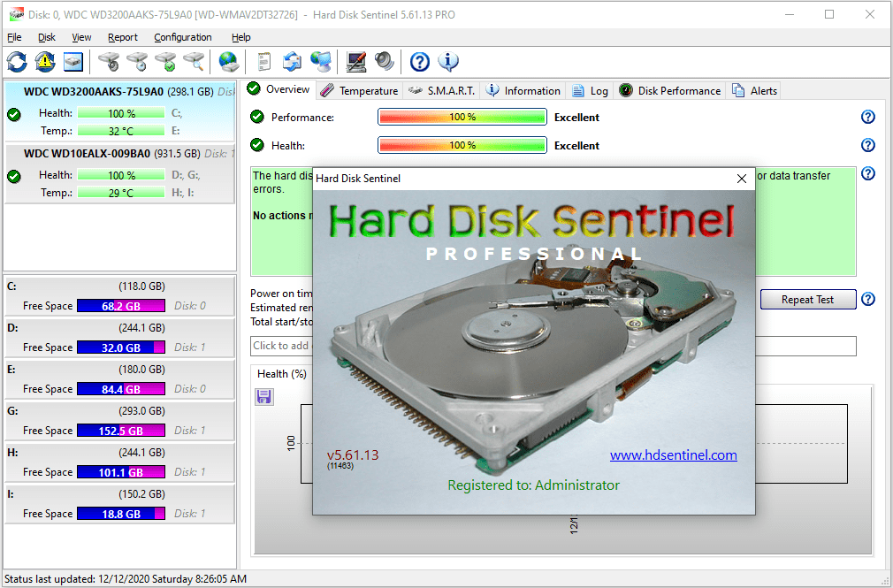The image size is (893, 588).
Task: Click the 32 °C temperature bar of first disk
Action: [x=121, y=131]
